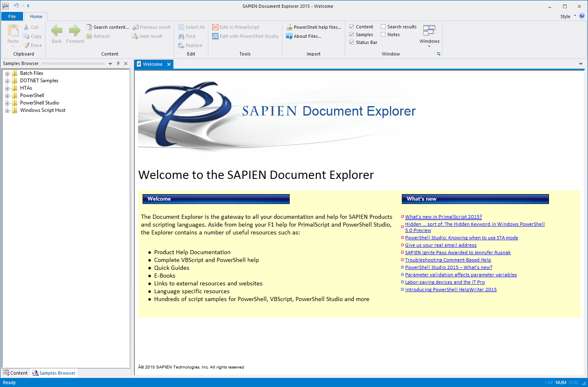Click the PowerShell help files import icon
The image size is (588, 387).
[289, 27]
